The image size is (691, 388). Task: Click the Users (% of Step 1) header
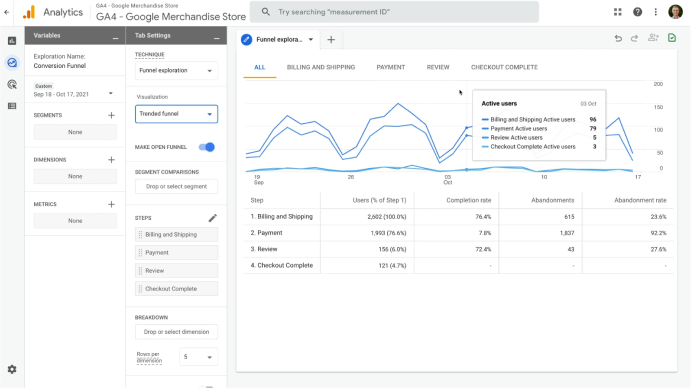tap(379, 200)
